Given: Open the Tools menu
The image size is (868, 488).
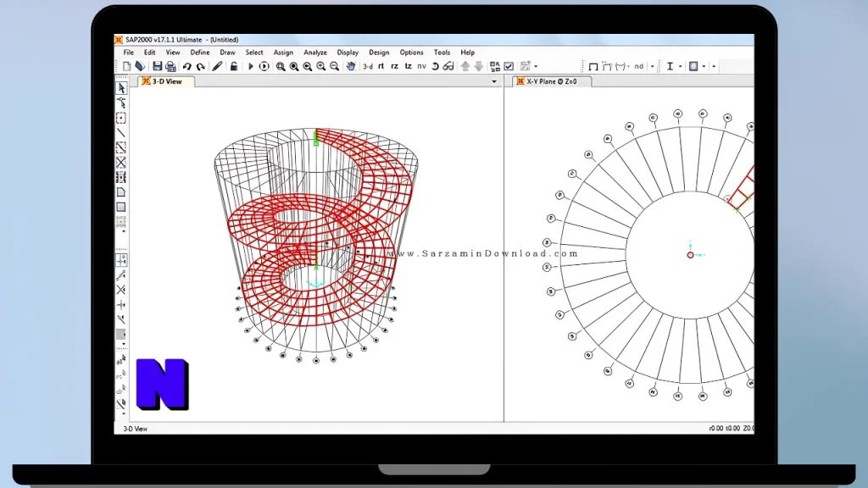Looking at the screenshot, I should pos(442,53).
